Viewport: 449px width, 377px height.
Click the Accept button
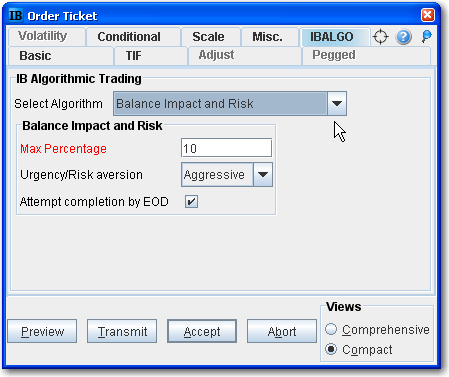point(202,331)
